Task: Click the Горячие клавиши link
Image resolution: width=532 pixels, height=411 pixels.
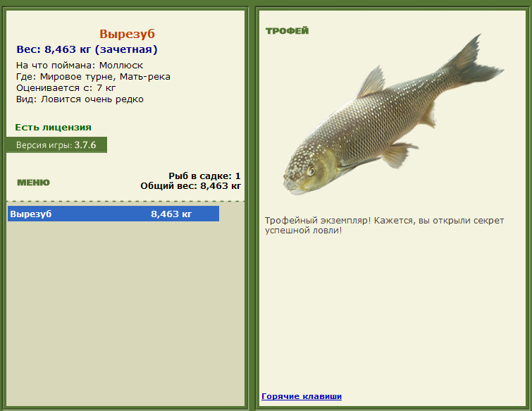Action: (x=302, y=396)
